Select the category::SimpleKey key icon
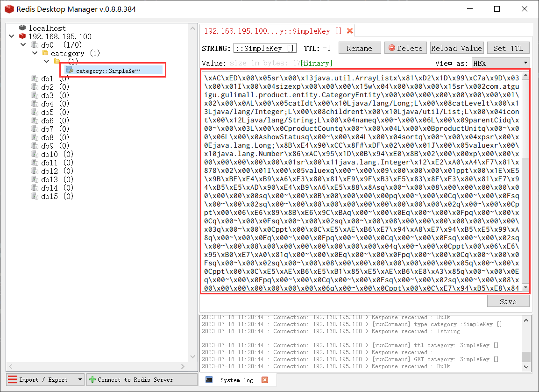 70,70
